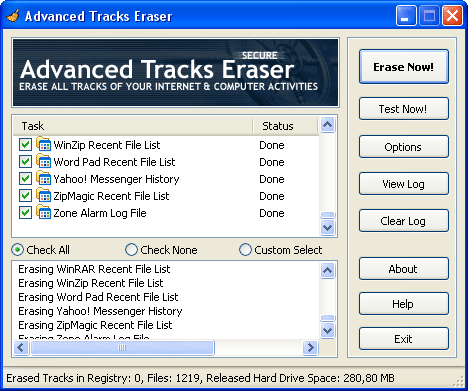
Task: Click the log pane right scroll arrow
Action: point(311,348)
